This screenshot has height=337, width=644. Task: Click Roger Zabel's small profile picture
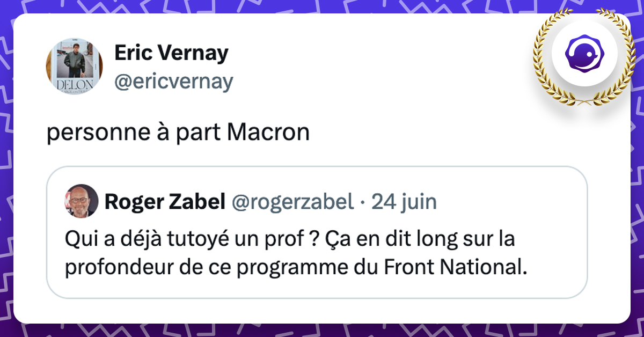click(81, 201)
